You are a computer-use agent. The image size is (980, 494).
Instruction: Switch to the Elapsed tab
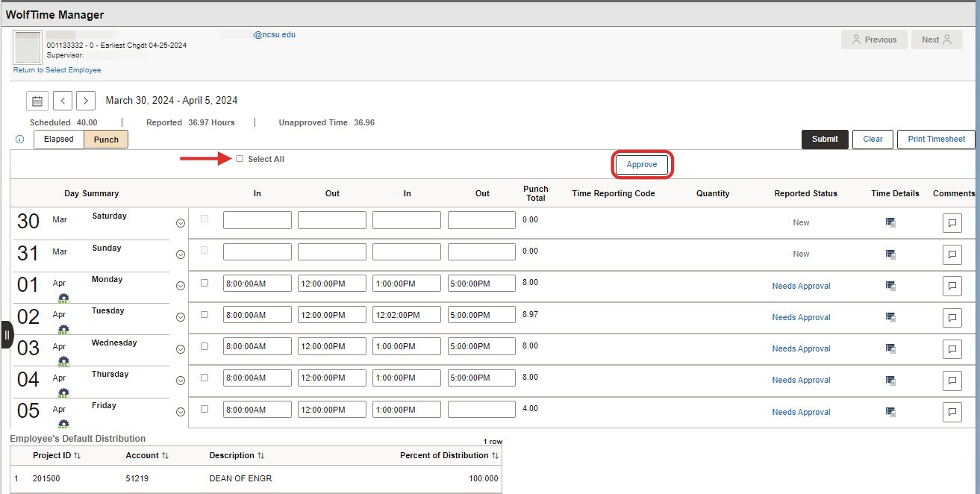point(59,139)
